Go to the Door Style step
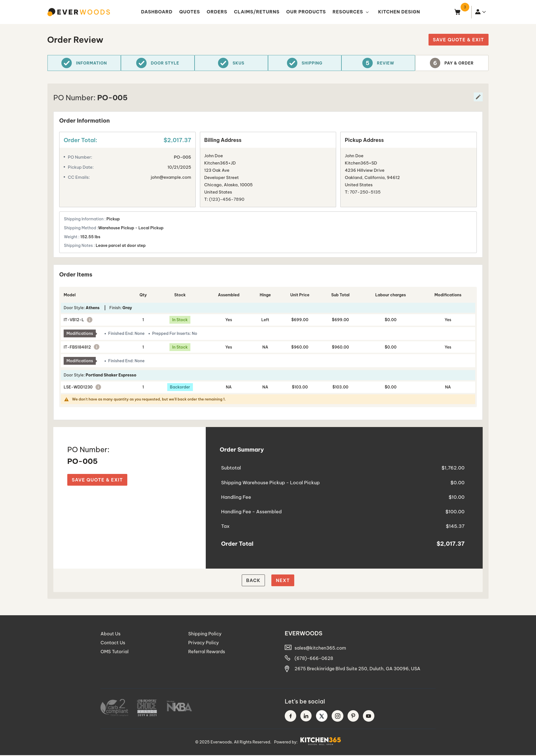536x756 pixels. pyautogui.click(x=158, y=63)
